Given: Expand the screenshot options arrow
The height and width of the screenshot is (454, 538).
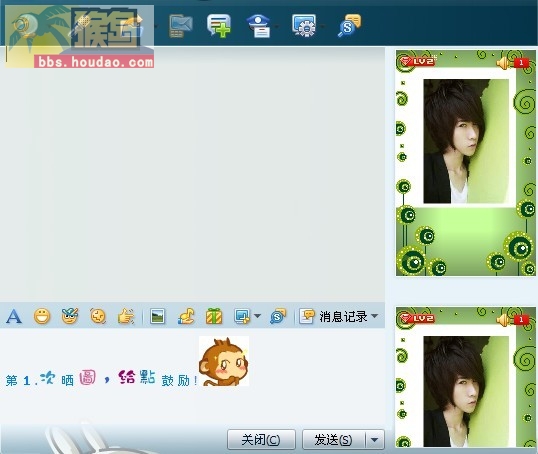Looking at the screenshot, I should 258,316.
